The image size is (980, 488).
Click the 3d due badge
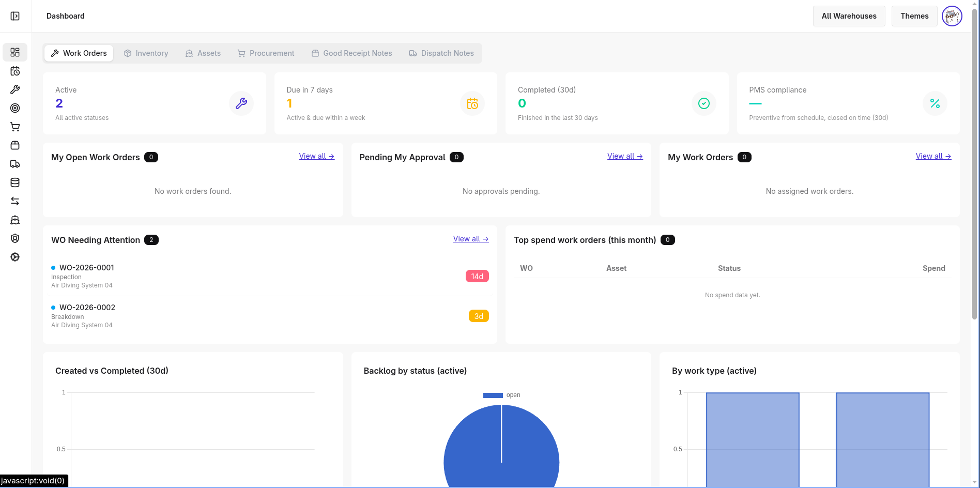(x=479, y=316)
